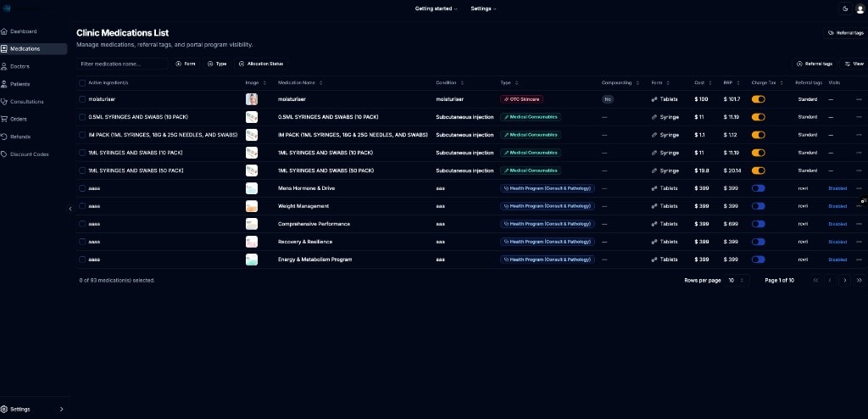Focus Filter medication name field
The image size is (868, 419).
122,64
